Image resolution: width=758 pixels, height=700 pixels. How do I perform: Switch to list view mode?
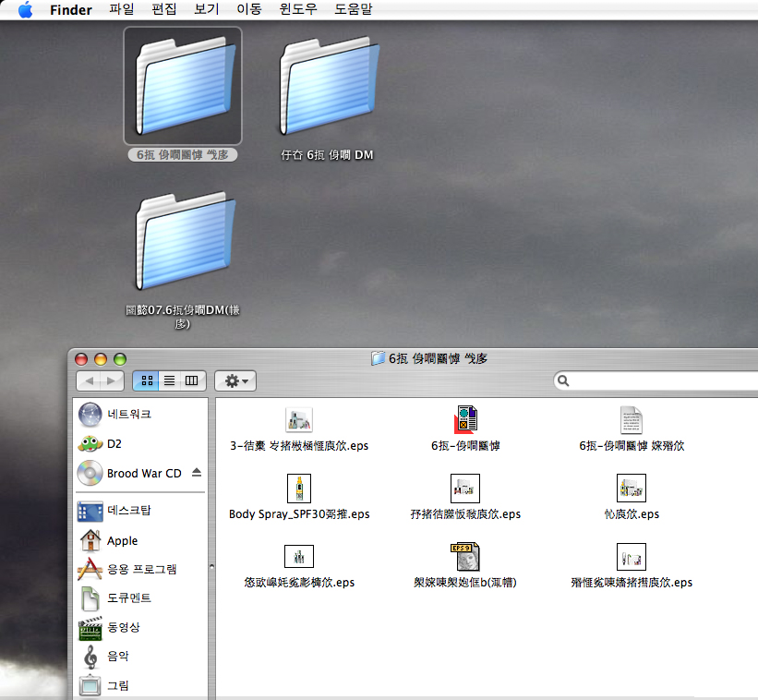[170, 380]
